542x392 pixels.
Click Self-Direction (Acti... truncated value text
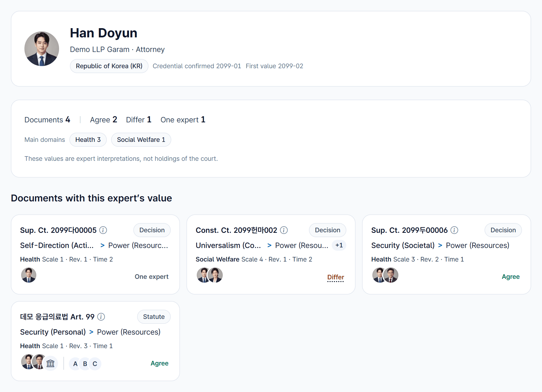coord(57,245)
